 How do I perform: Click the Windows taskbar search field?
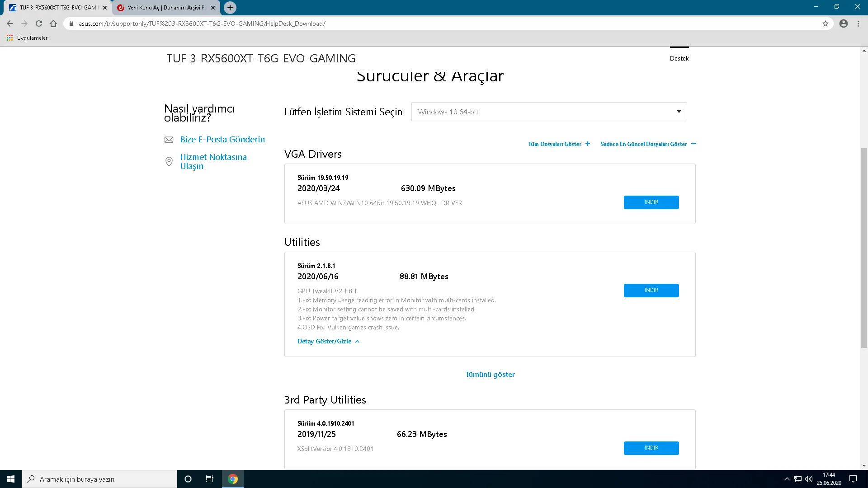pos(99,479)
